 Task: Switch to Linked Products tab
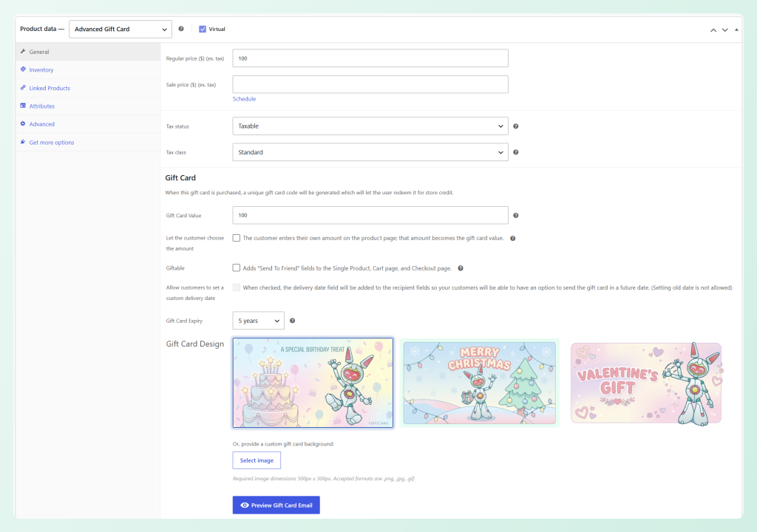[x=88, y=88]
